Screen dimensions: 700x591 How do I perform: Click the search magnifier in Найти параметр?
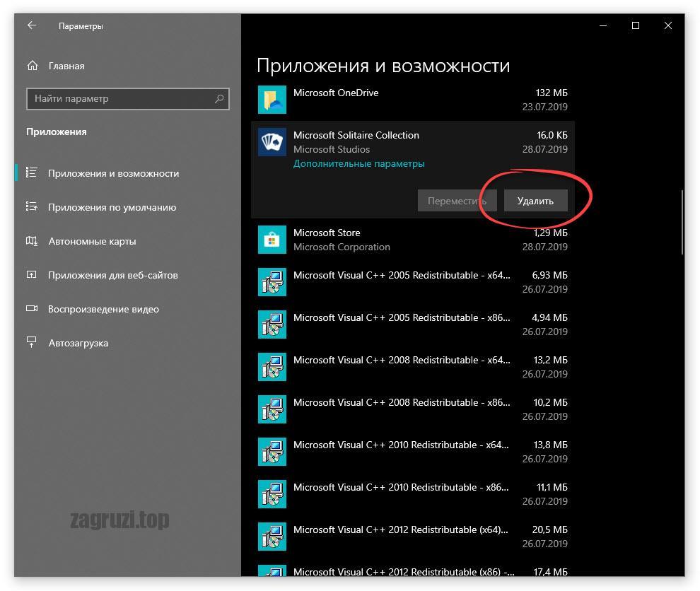coord(219,99)
